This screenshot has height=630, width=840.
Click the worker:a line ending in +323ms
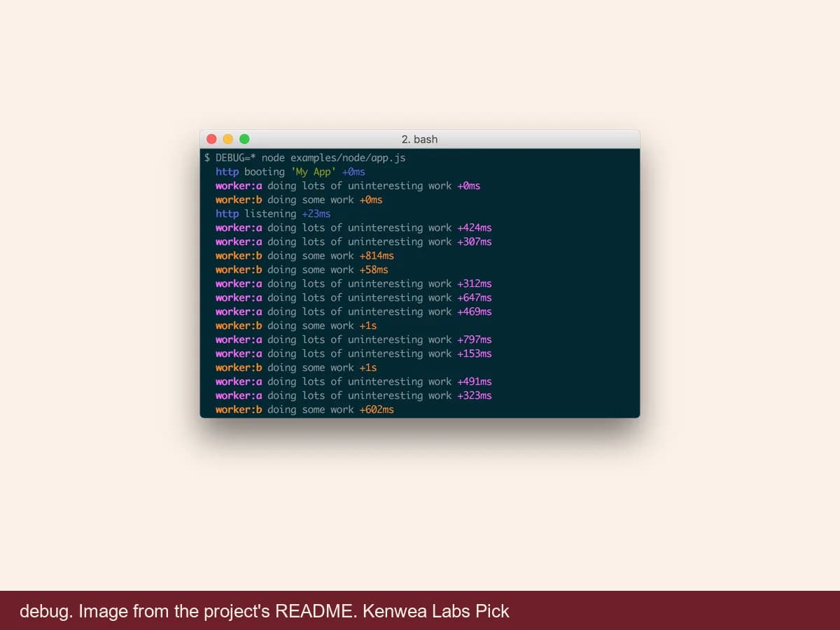pos(353,395)
